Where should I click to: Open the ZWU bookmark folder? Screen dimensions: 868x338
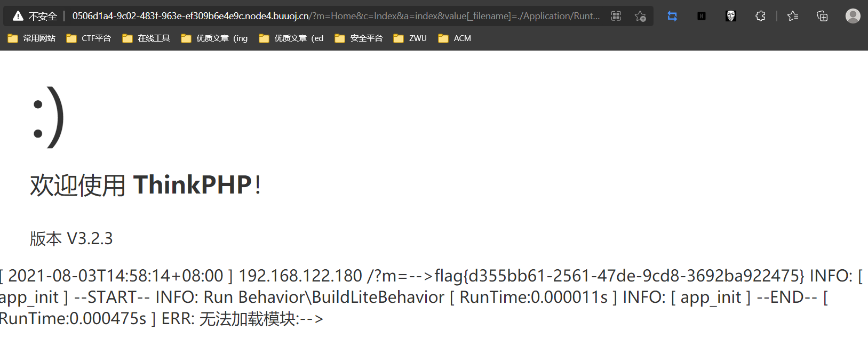pyautogui.click(x=410, y=38)
